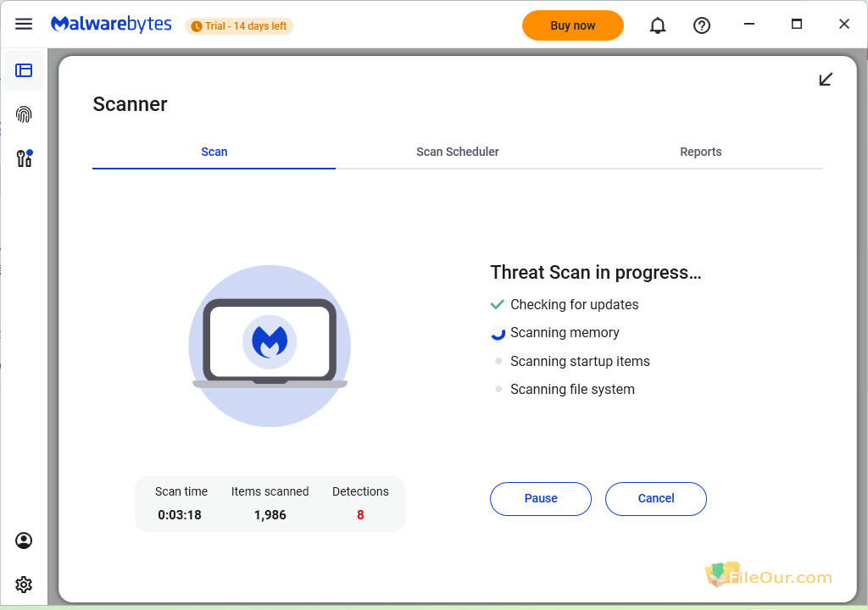The height and width of the screenshot is (610, 868).
Task: Click the Scanning memory progress spinner
Action: point(498,333)
